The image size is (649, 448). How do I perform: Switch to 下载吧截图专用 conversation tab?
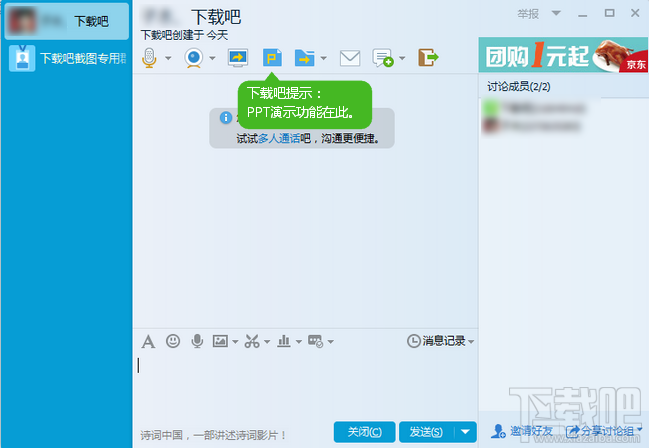pyautogui.click(x=67, y=58)
